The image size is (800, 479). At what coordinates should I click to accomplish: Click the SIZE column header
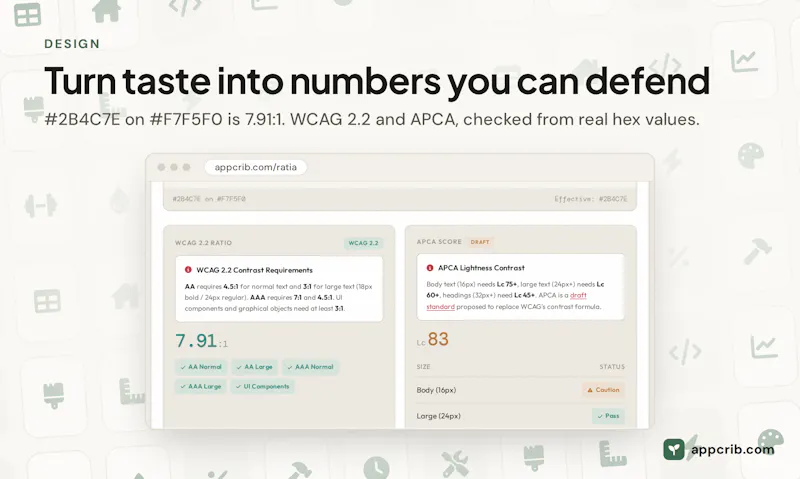click(423, 367)
